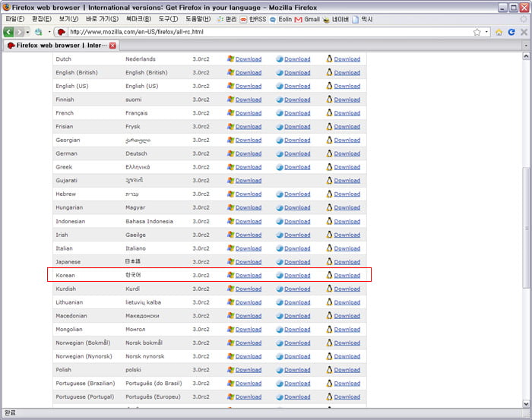Image resolution: width=532 pixels, height=420 pixels.
Task: Select the "Korean" language name text
Action: click(65, 275)
